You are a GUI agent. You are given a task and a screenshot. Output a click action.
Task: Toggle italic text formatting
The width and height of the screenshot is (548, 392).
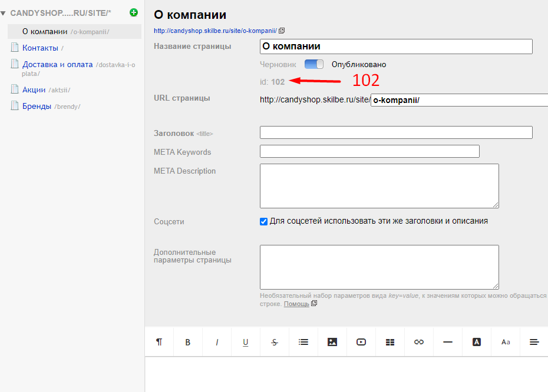tap(217, 342)
